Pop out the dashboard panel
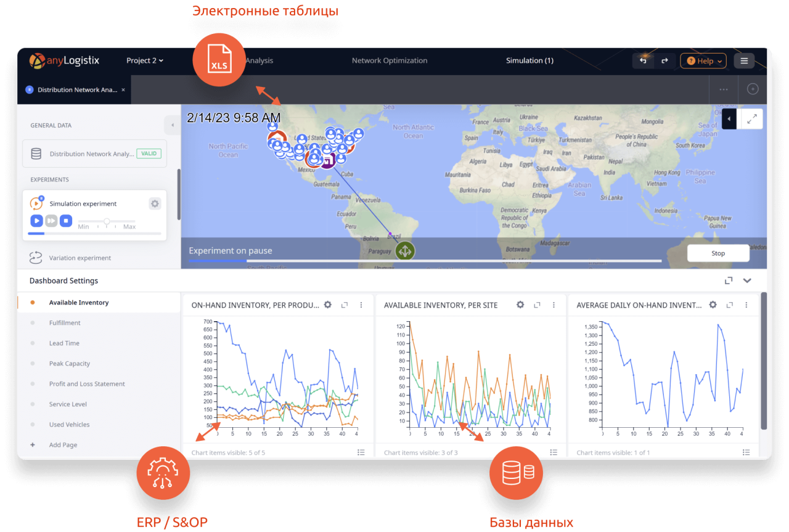 click(729, 280)
